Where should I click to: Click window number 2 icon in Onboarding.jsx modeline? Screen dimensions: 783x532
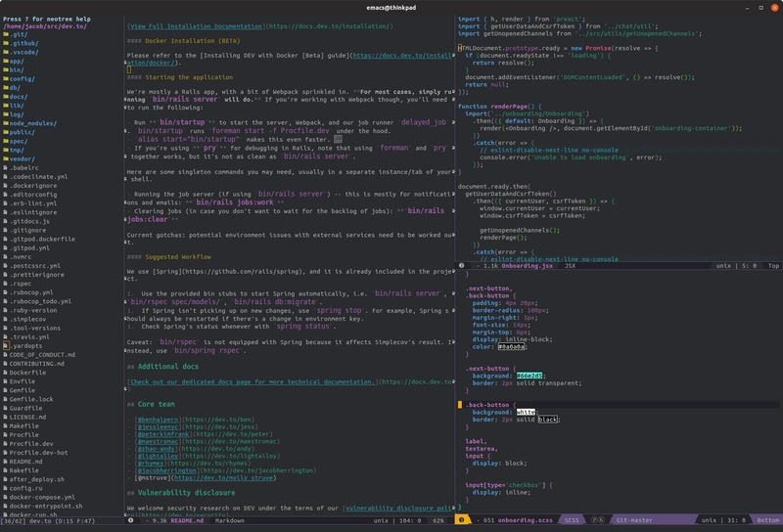tap(462, 266)
